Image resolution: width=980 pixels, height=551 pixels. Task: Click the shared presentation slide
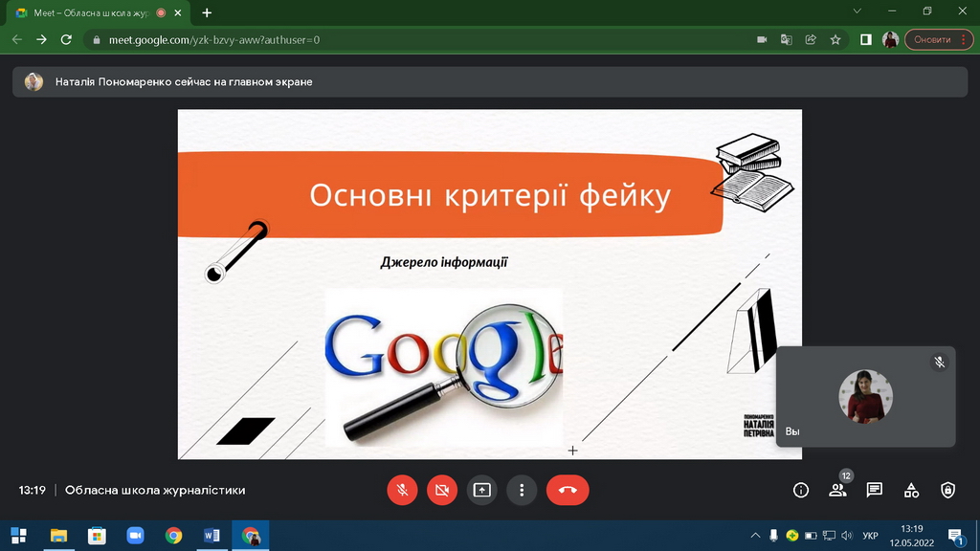[x=489, y=284]
